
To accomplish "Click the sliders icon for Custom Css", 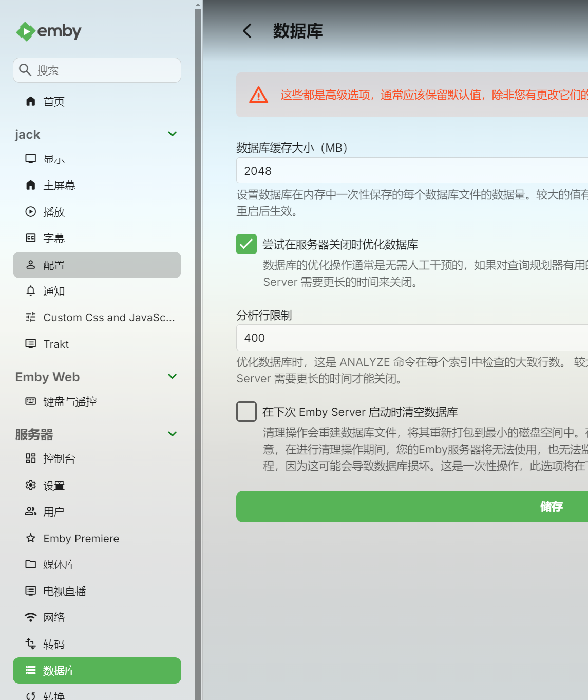I will (x=31, y=317).
